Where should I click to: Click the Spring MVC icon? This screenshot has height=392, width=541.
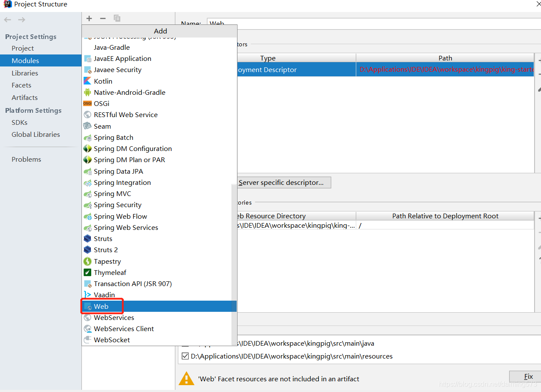pyautogui.click(x=87, y=193)
